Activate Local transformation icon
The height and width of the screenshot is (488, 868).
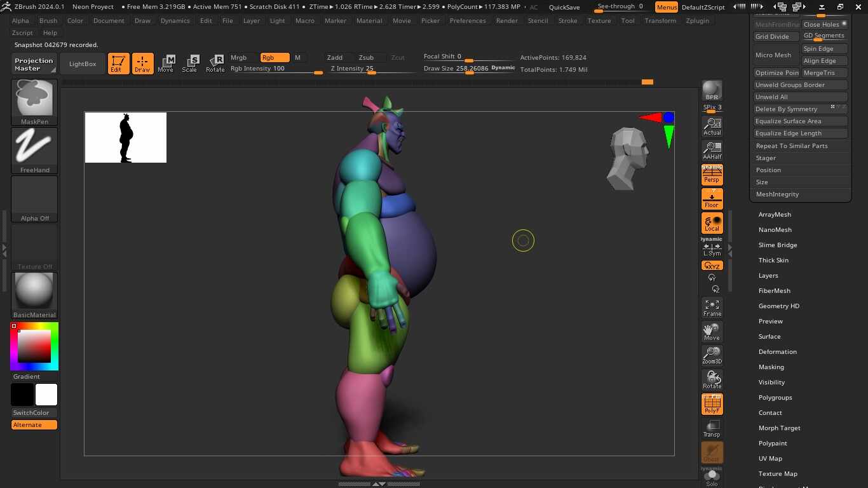click(711, 222)
